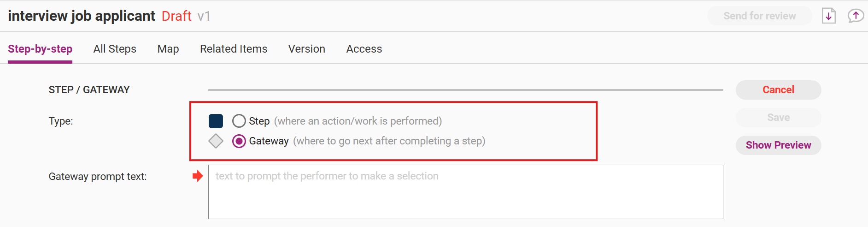Switch to the Version tab
The width and height of the screenshot is (868, 227).
[x=307, y=49]
